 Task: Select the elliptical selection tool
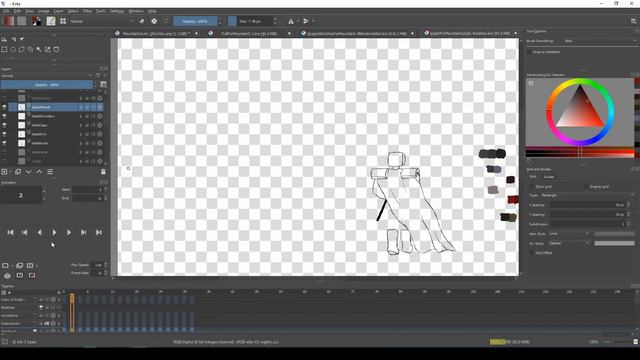click(13, 49)
